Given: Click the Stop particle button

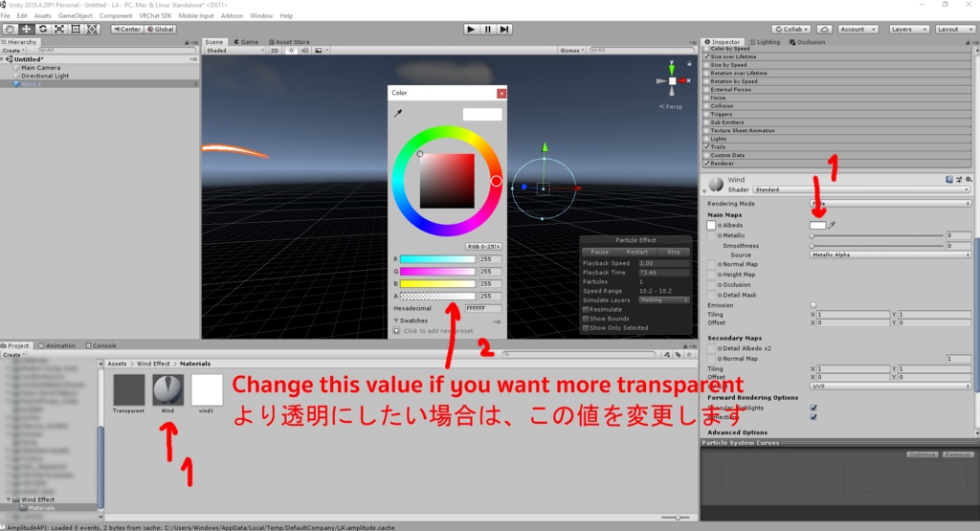Looking at the screenshot, I should click(673, 252).
